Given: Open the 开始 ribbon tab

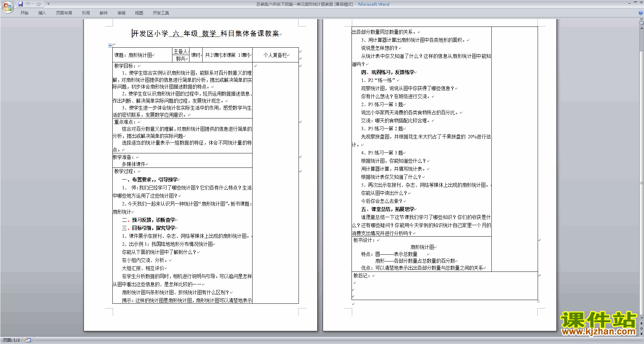Looking at the screenshot, I should (24, 13).
